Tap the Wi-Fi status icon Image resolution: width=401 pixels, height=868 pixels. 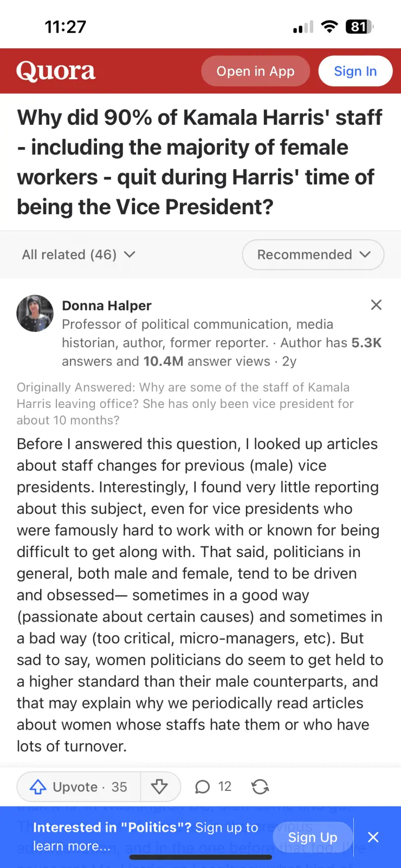(329, 27)
